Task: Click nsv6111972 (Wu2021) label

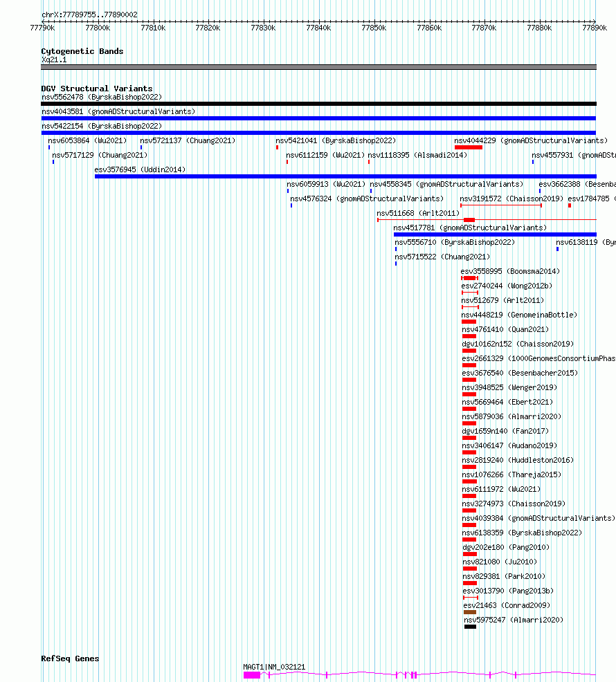Action: pos(502,489)
